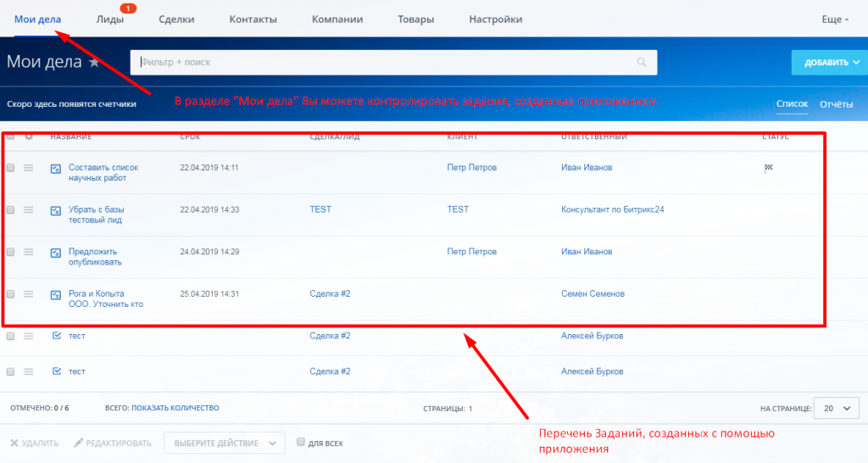Click task icon beside Предложить опубликовать

pos(56,253)
